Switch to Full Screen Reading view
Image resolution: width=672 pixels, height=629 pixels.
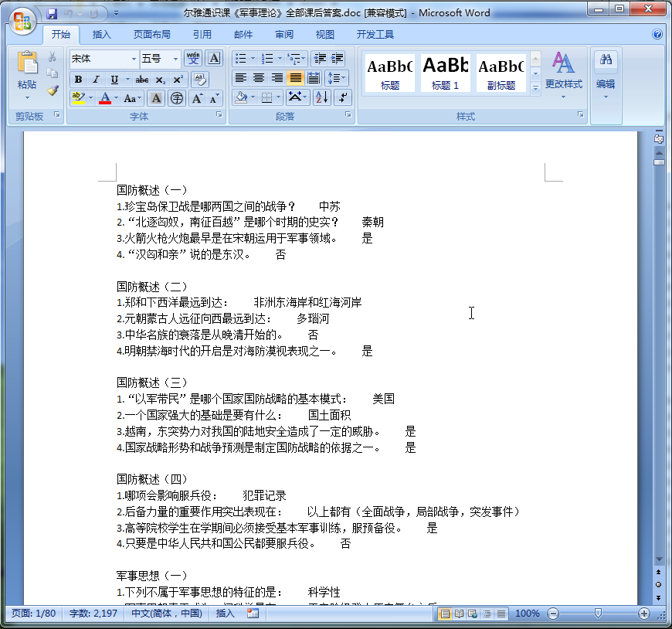pos(459,614)
